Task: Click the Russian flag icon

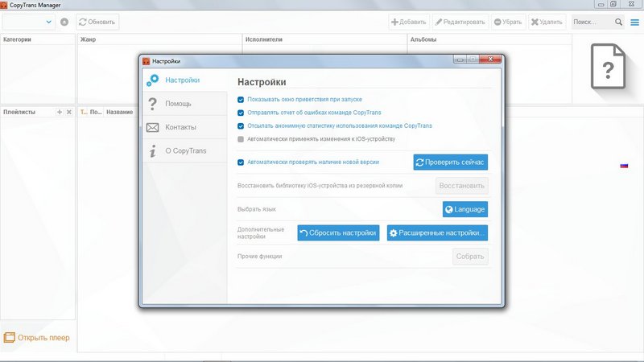Action: pos(625,166)
